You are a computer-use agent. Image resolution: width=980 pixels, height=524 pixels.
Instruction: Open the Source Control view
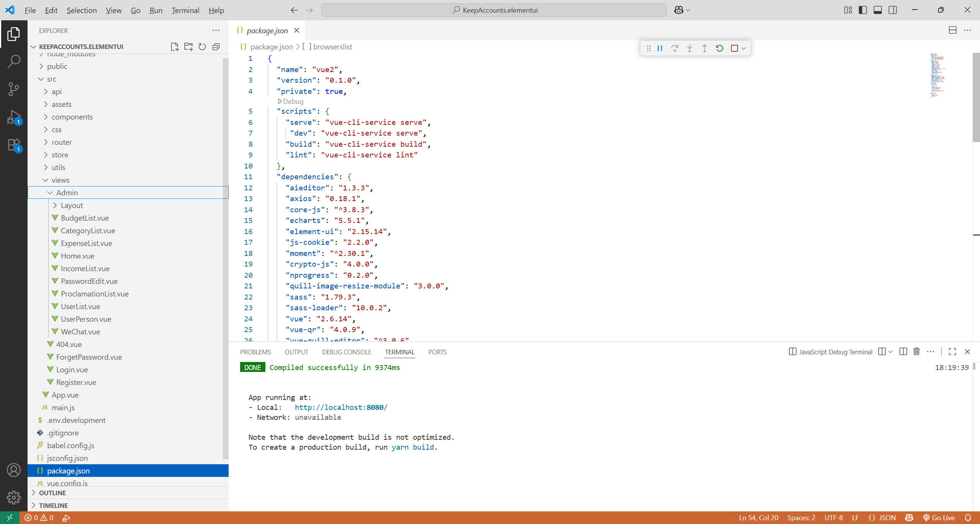(x=13, y=89)
